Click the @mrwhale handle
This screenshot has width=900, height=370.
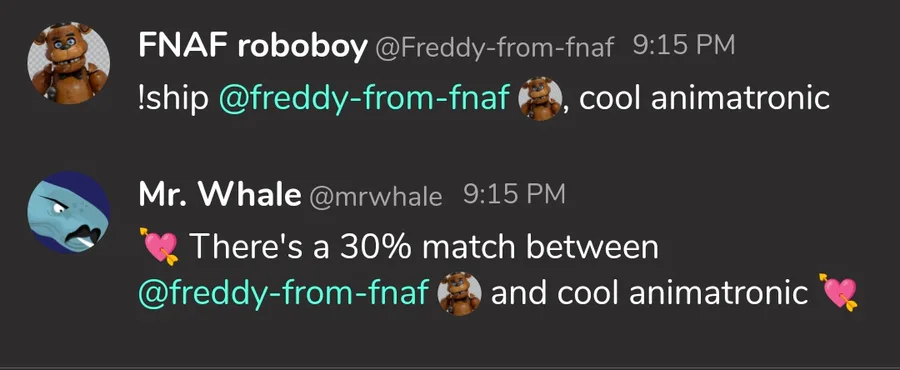pyautogui.click(x=376, y=197)
